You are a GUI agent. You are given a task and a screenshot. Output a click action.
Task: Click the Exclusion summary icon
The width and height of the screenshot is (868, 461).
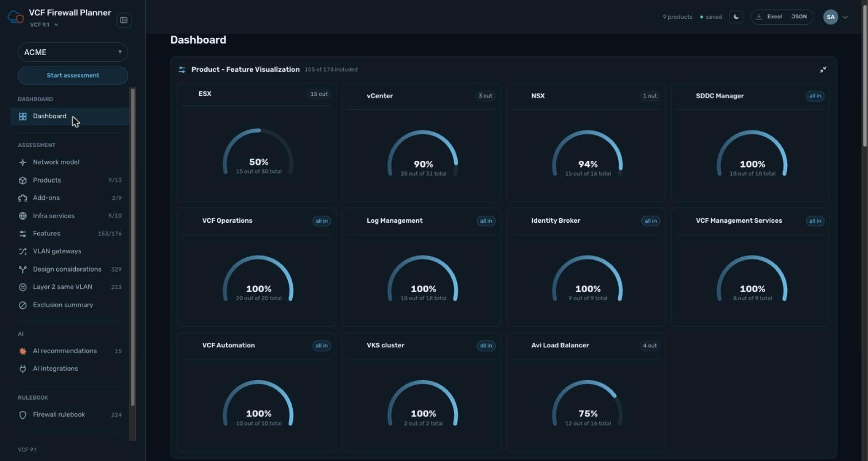click(x=22, y=305)
